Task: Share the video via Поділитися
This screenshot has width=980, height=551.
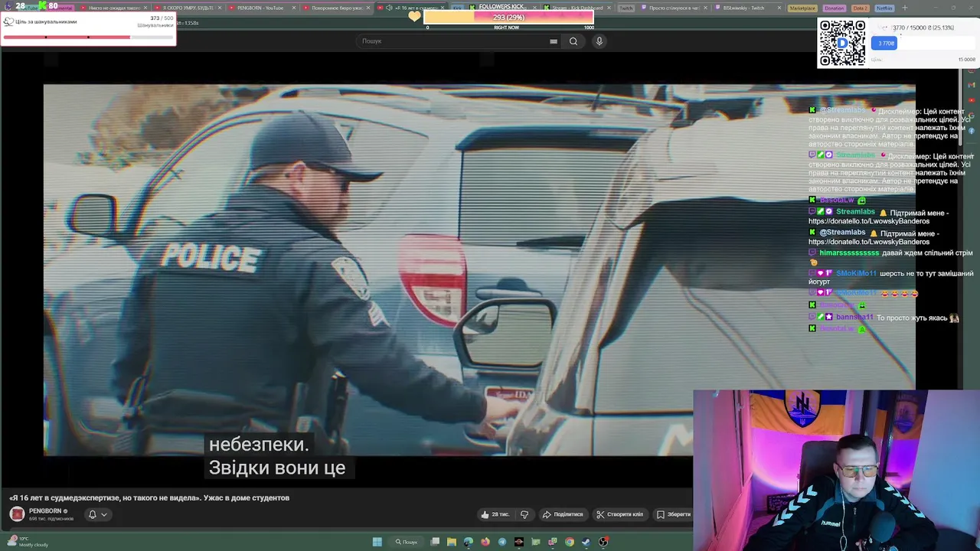Action: (x=563, y=514)
